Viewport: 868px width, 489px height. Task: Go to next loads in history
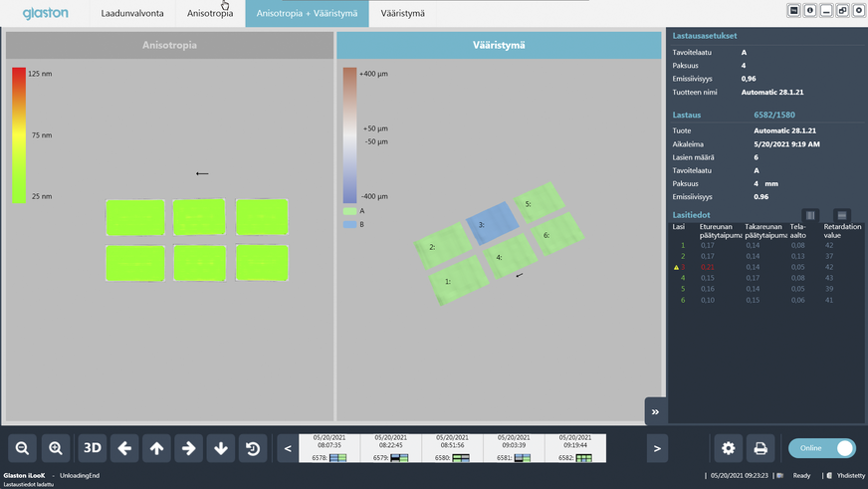point(657,449)
